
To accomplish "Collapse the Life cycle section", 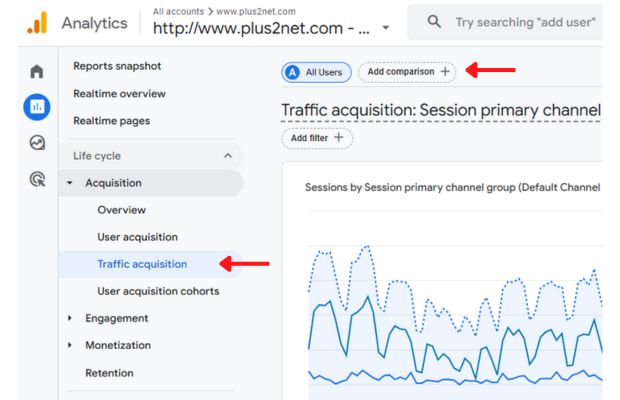I will [227, 156].
